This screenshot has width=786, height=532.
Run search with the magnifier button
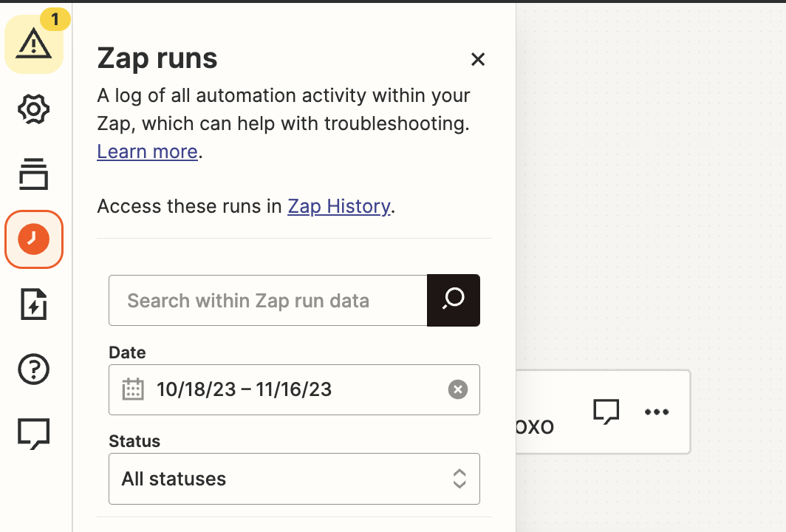(x=454, y=300)
